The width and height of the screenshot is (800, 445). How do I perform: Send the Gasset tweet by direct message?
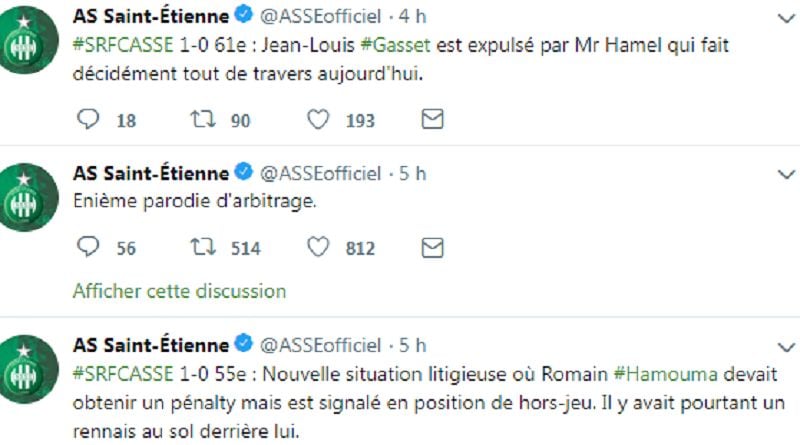click(x=432, y=119)
